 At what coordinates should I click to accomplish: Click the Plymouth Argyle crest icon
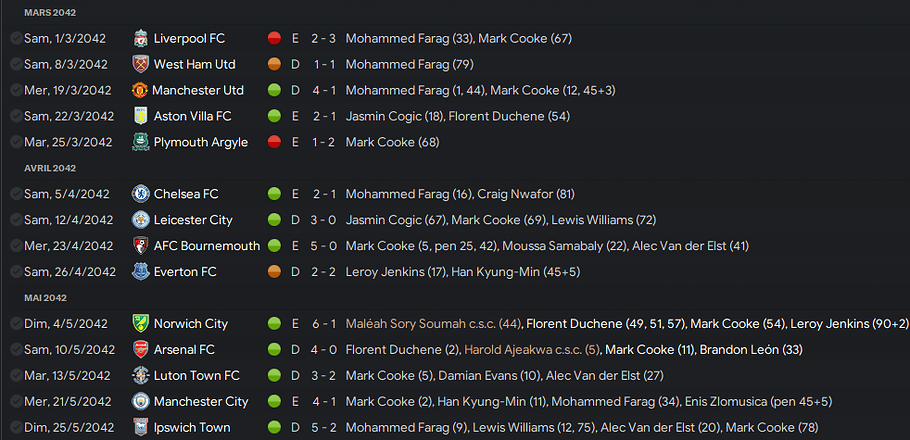coord(140,142)
